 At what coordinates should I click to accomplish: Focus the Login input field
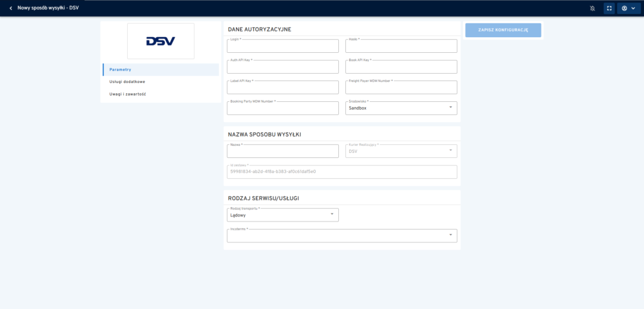282,47
